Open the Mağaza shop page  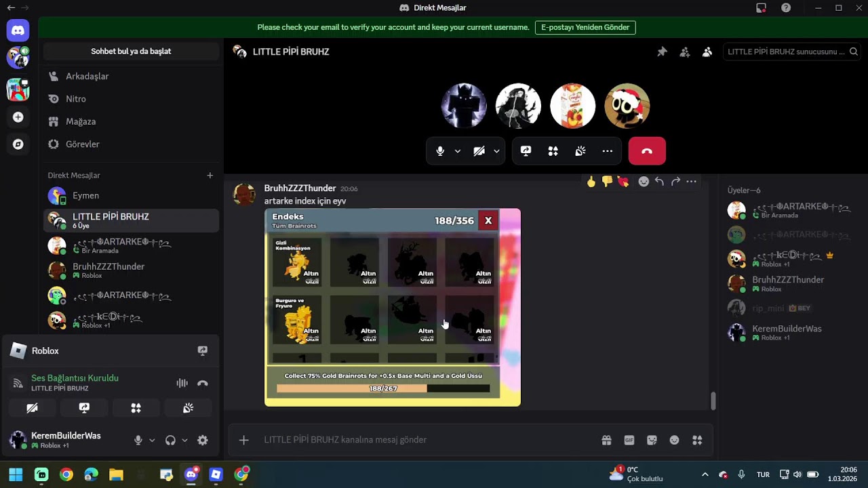(131, 122)
